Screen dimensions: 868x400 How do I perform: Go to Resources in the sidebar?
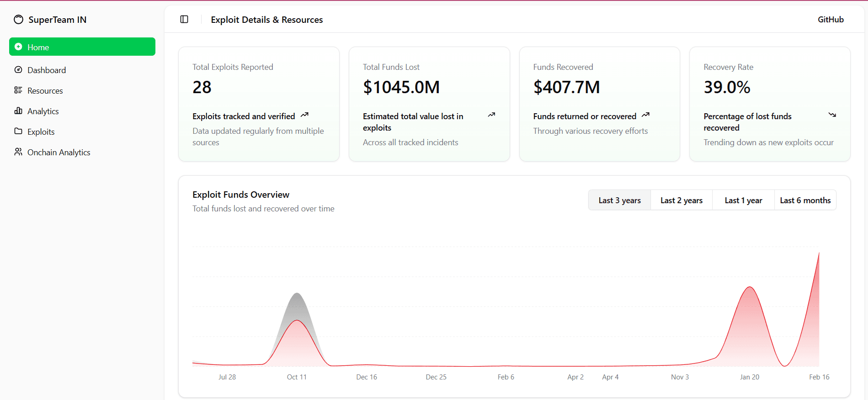[x=82, y=90]
